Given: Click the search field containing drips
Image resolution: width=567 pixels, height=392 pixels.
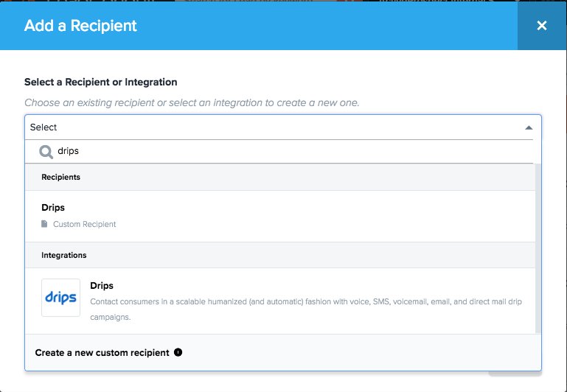Looking at the screenshot, I should (x=288, y=151).
